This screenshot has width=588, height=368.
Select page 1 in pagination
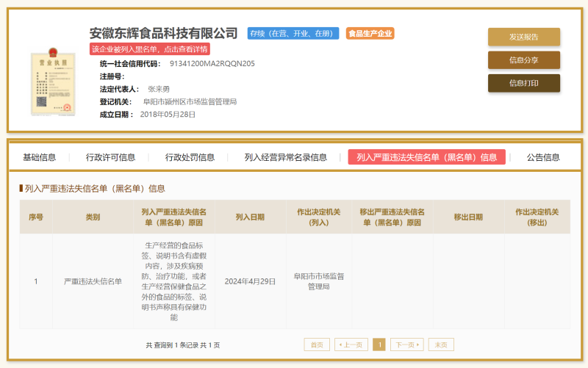pos(379,344)
